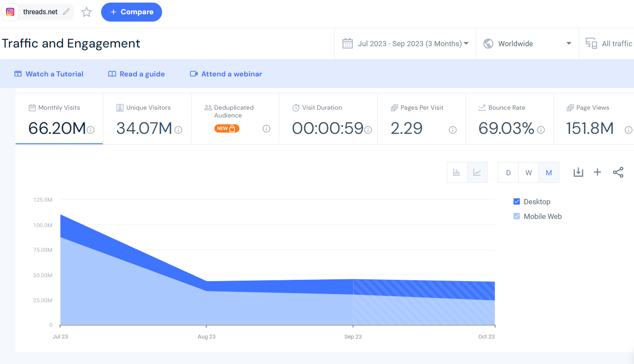Click the star favorite icon
This screenshot has width=634, height=364.
tap(86, 12)
